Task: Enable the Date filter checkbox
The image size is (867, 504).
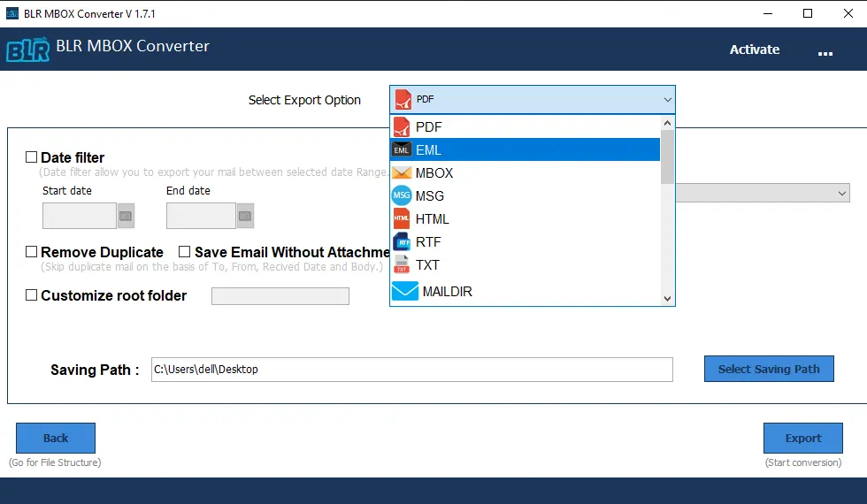Action: coord(32,157)
